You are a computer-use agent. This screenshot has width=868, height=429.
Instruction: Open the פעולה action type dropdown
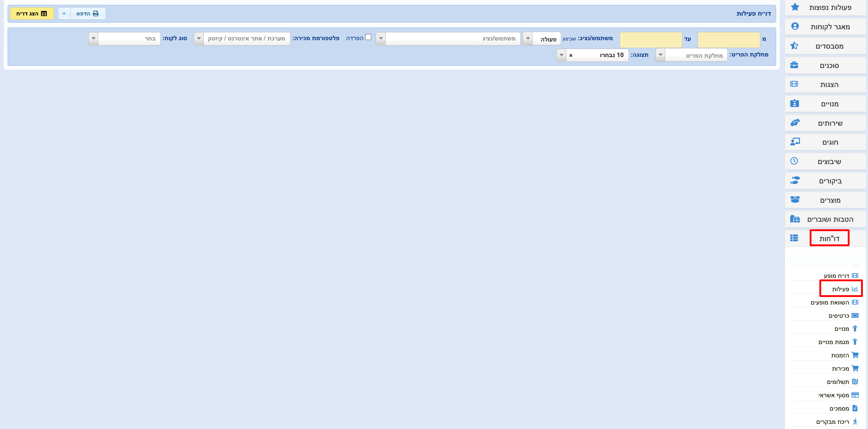pyautogui.click(x=542, y=39)
